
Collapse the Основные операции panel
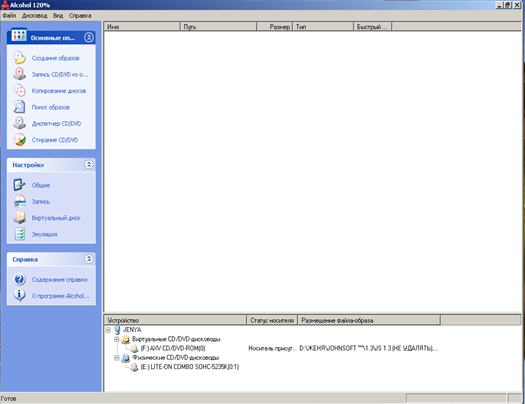tap(89, 37)
